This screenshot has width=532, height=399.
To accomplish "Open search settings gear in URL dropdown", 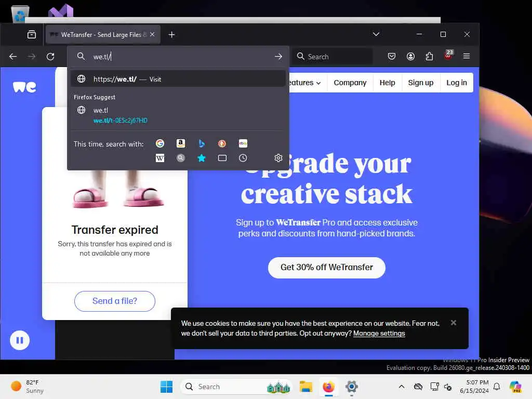I will point(278,158).
